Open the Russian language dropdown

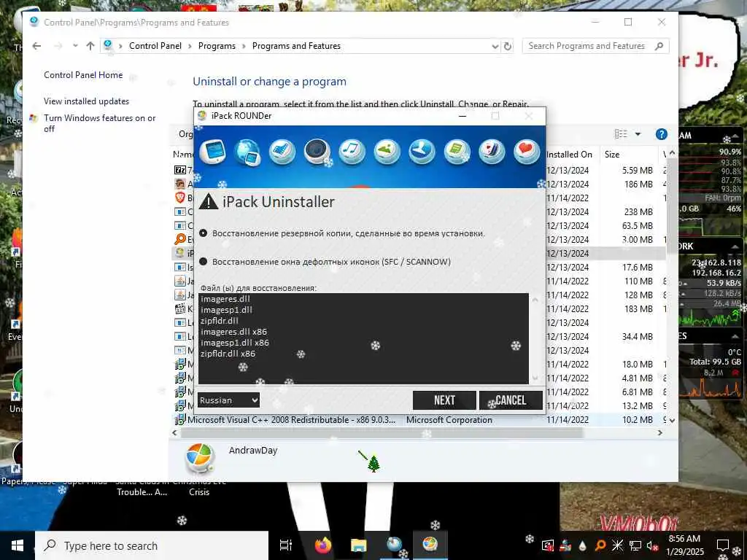coord(228,400)
